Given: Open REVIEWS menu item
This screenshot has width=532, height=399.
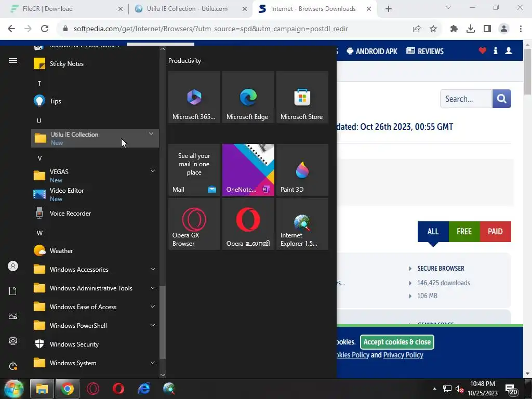Looking at the screenshot, I should (425, 51).
